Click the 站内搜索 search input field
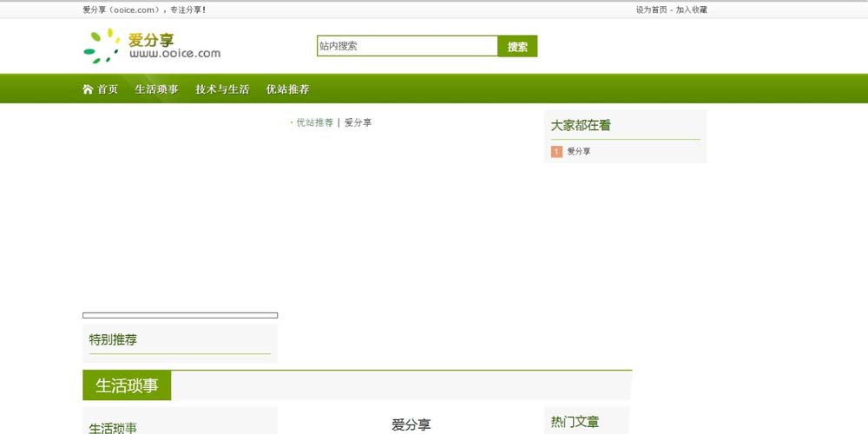 click(407, 46)
